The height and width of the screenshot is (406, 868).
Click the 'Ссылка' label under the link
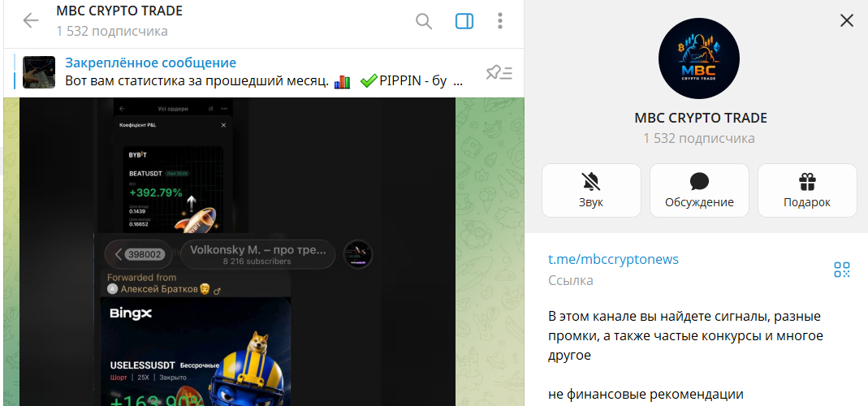pos(571,280)
